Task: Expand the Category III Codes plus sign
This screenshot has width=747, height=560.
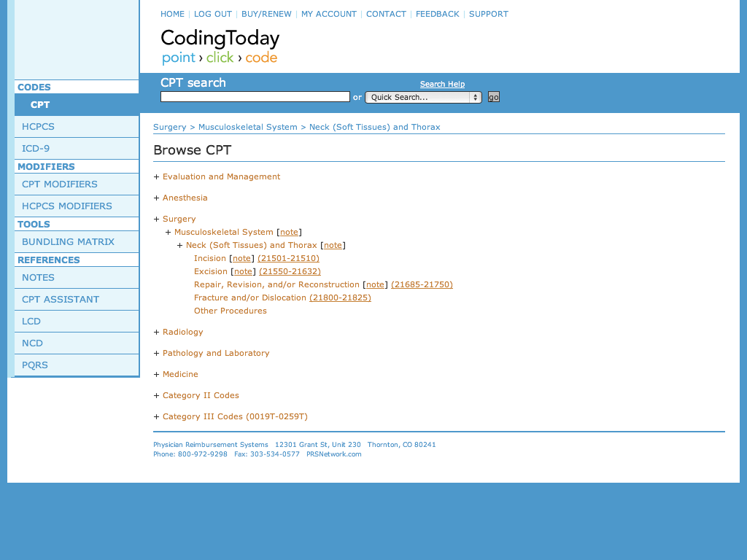Action: coord(156,416)
